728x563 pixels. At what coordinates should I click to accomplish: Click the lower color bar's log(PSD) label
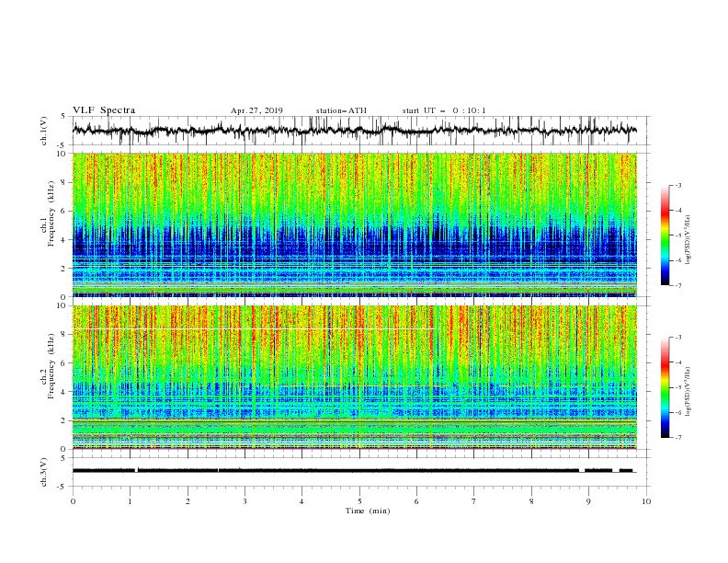688,392
